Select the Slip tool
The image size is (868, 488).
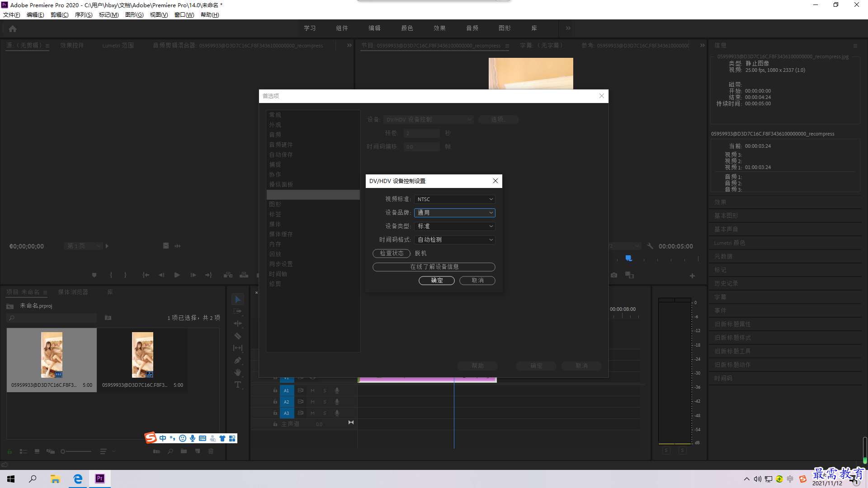238,348
